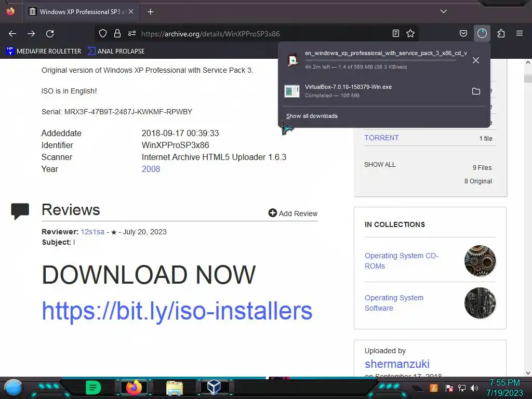The height and width of the screenshot is (399, 532).
Task: Go forward with the browser forward arrow
Action: point(31,34)
